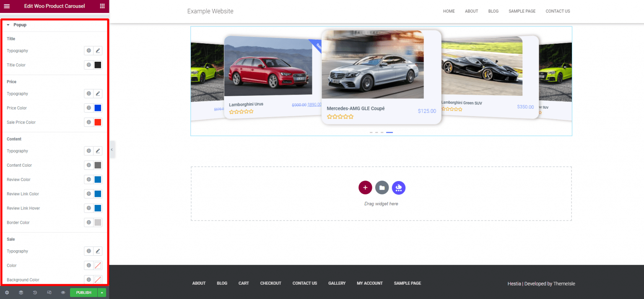Toggle global style for Price Color
This screenshot has width=644, height=299.
point(88,108)
